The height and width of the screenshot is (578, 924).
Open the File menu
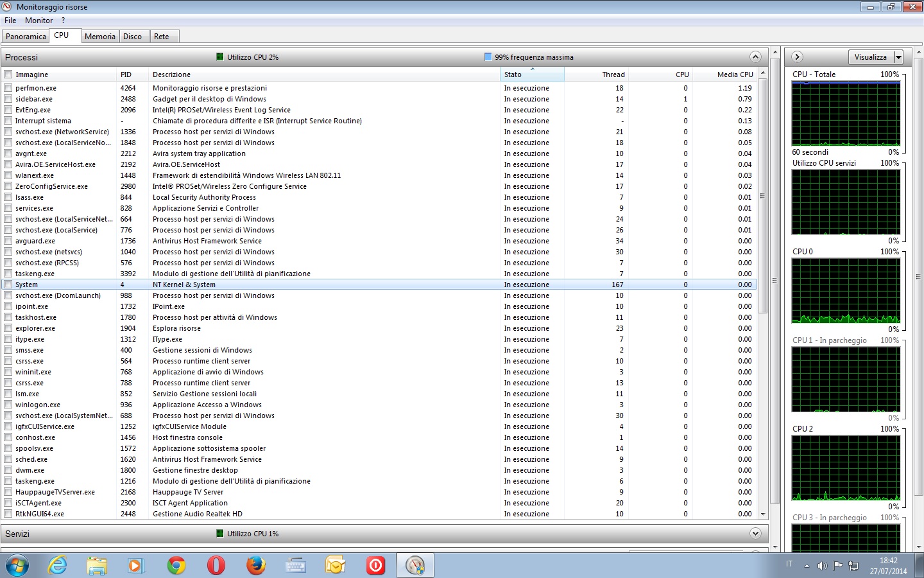10,21
